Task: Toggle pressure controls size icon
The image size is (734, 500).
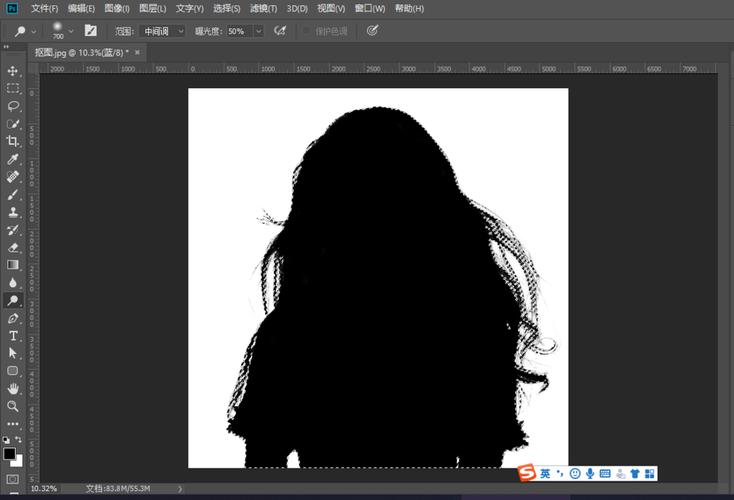Action: (373, 31)
